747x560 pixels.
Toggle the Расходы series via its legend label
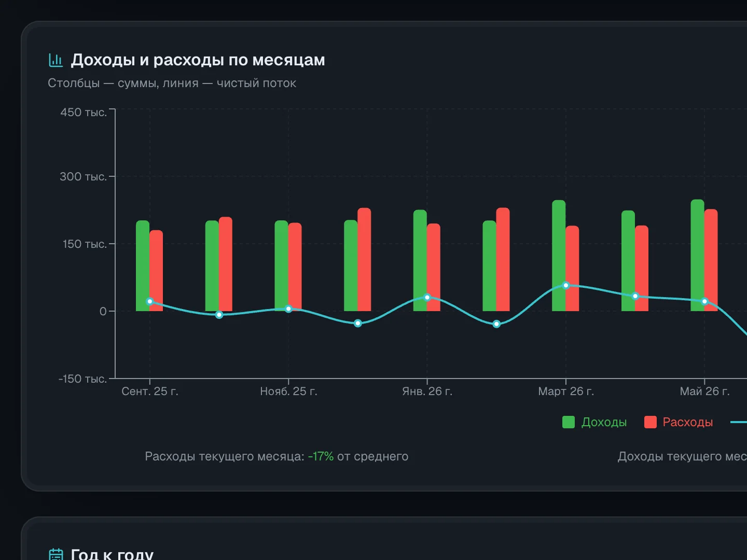pos(687,422)
